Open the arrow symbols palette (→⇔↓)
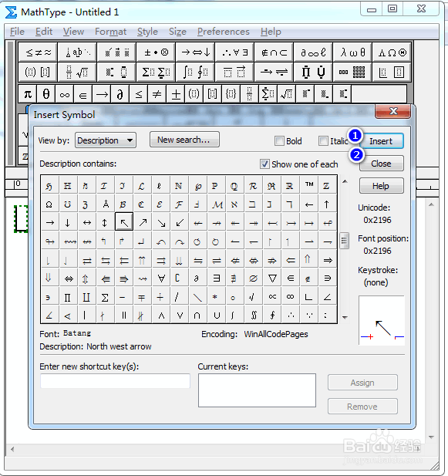Viewport: 448px width, 476px height. 195,52
